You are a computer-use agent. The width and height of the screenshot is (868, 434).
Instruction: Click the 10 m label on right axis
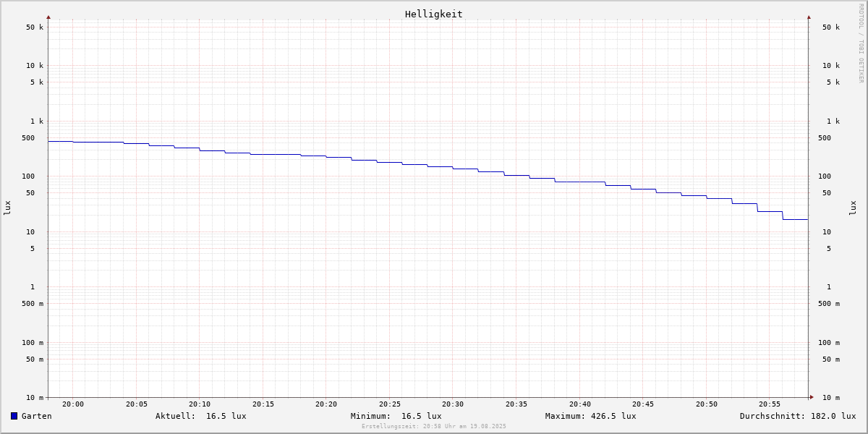pos(831,398)
